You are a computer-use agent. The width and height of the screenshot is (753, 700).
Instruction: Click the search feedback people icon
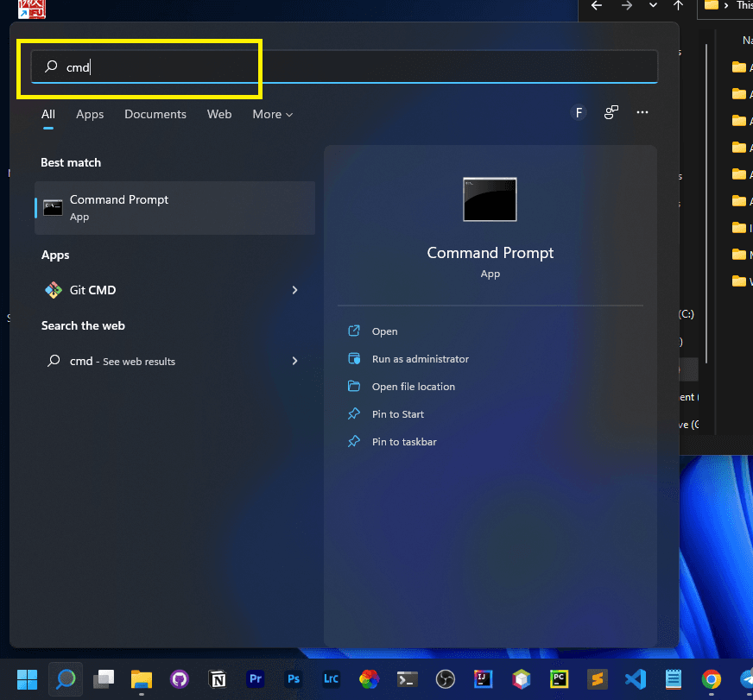point(611,112)
